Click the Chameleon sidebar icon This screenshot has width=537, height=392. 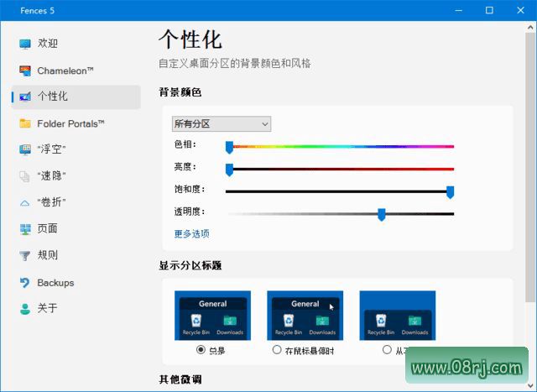25,71
